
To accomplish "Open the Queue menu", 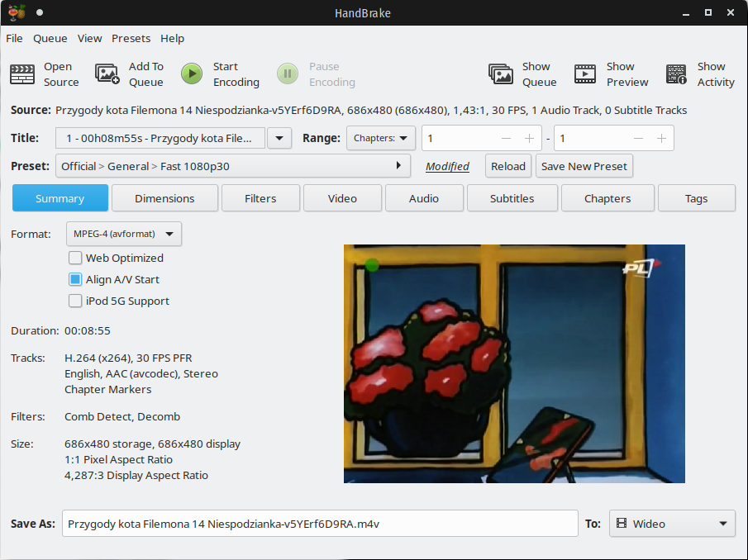I will 50,38.
